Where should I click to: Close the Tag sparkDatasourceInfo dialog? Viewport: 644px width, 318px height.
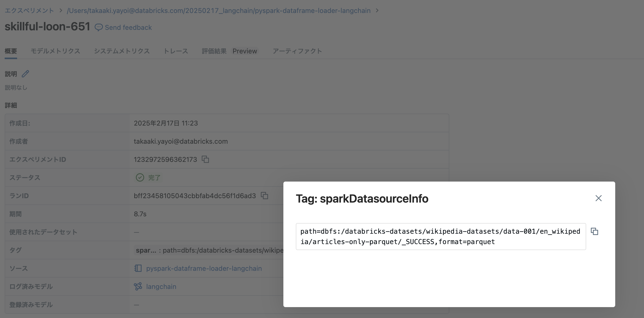point(598,198)
